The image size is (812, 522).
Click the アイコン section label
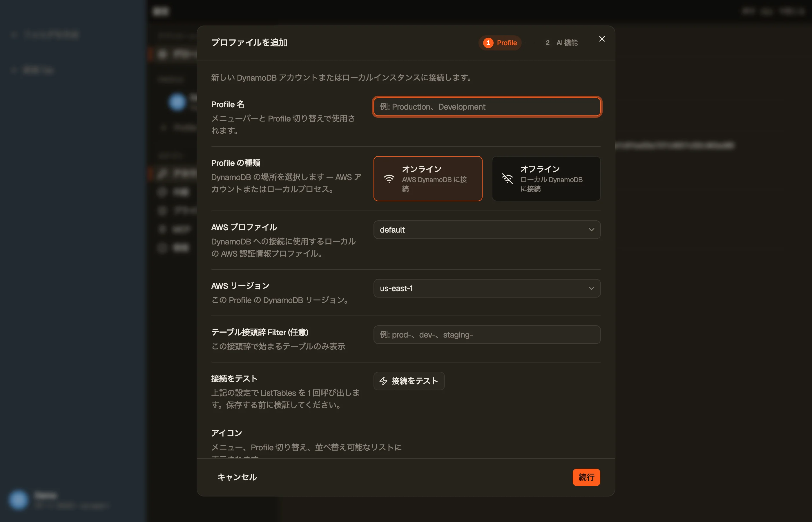(x=227, y=433)
